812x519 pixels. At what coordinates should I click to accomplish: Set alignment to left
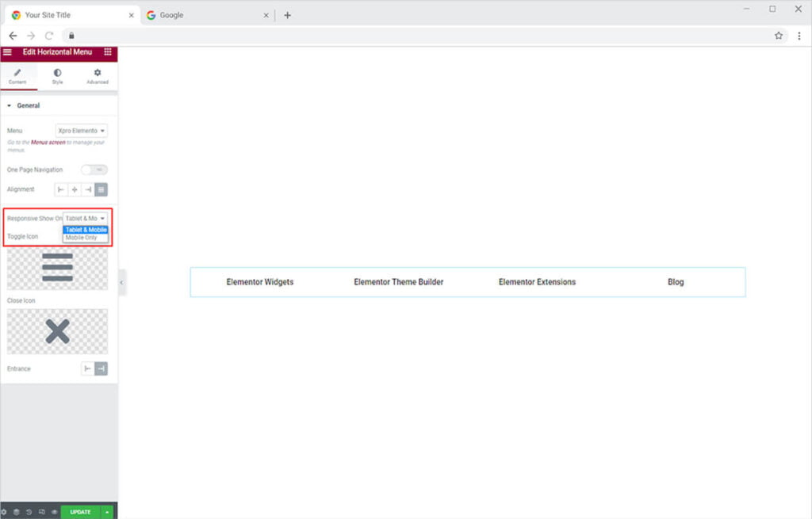click(61, 189)
